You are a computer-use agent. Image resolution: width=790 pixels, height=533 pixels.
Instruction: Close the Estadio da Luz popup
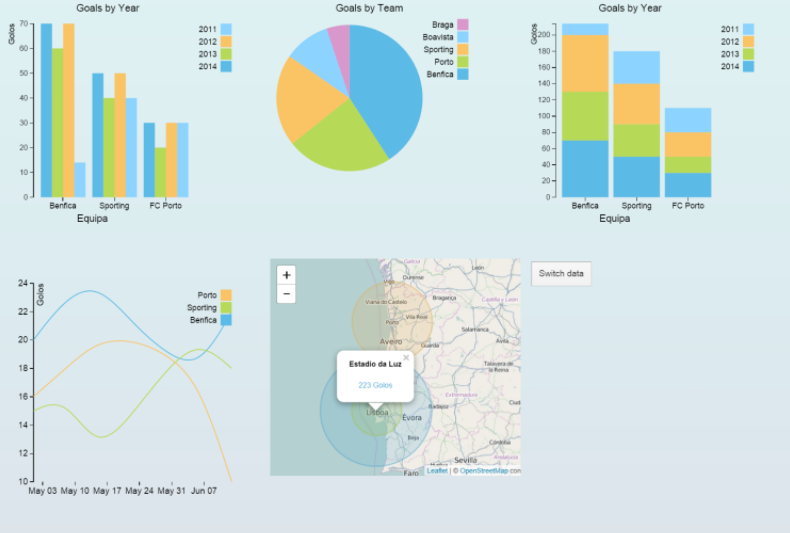pyautogui.click(x=406, y=357)
